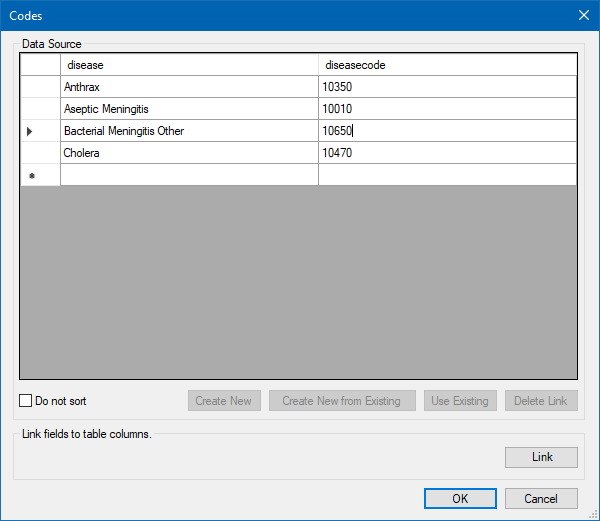Viewport: 600px width, 521px height.
Task: Click the empty disease cell in new row
Action: click(x=189, y=175)
